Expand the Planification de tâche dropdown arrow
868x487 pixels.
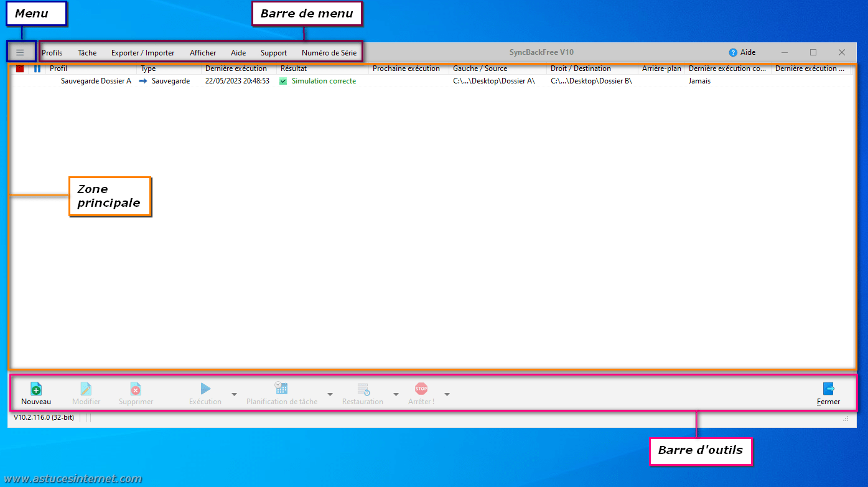click(330, 394)
